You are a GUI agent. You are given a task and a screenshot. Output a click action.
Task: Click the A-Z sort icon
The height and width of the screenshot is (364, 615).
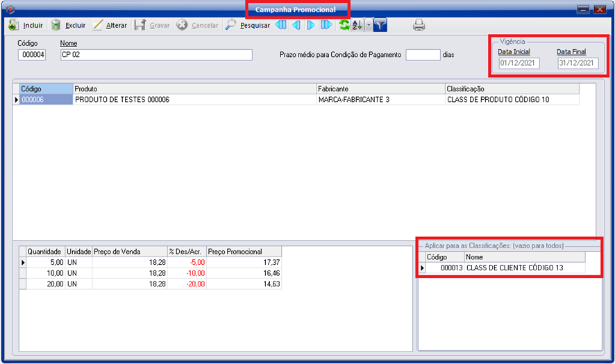(357, 26)
